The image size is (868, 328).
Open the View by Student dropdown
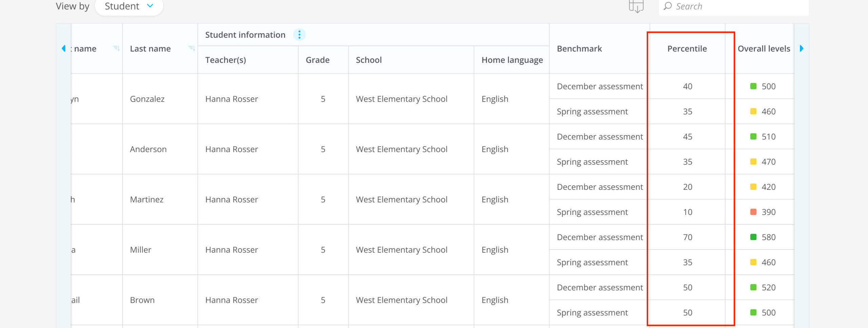pyautogui.click(x=129, y=6)
